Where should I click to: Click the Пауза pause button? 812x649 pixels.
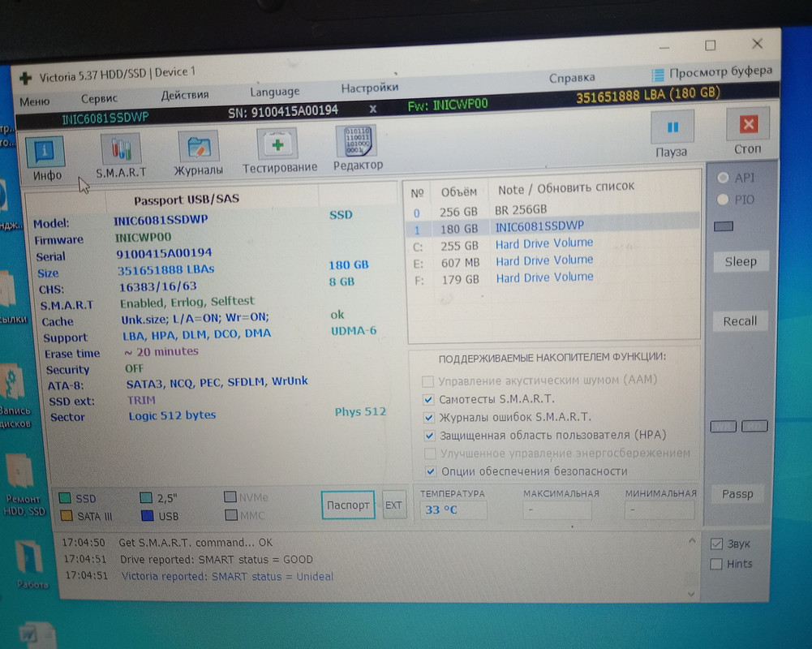click(x=672, y=127)
